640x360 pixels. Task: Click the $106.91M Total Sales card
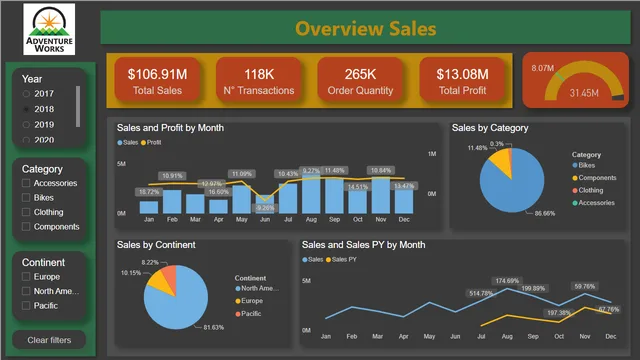pos(157,81)
